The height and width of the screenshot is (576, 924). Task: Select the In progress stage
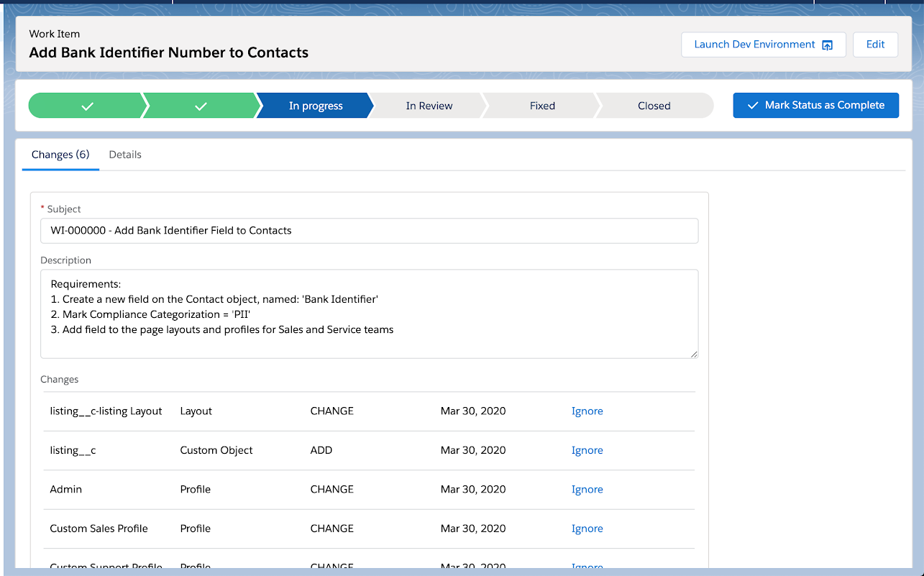315,106
